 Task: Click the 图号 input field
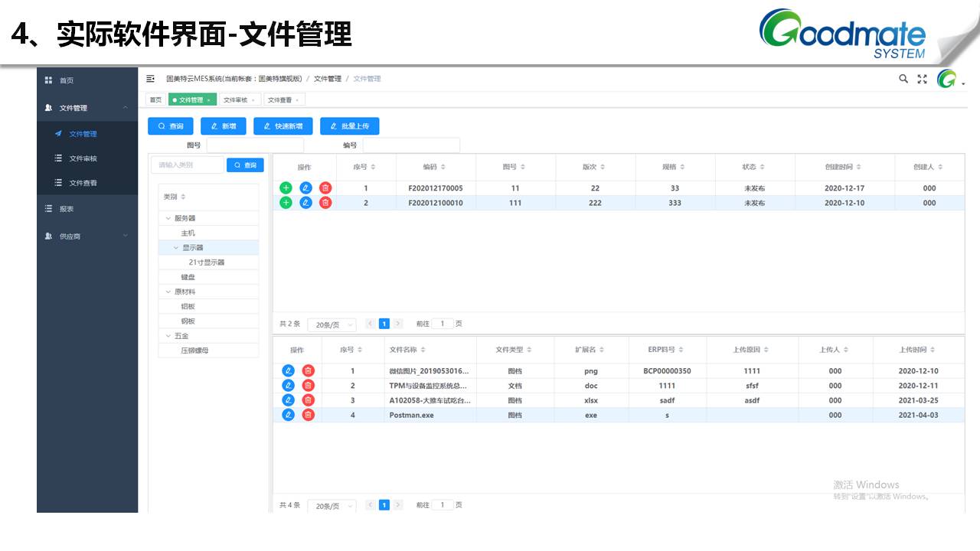pos(254,145)
